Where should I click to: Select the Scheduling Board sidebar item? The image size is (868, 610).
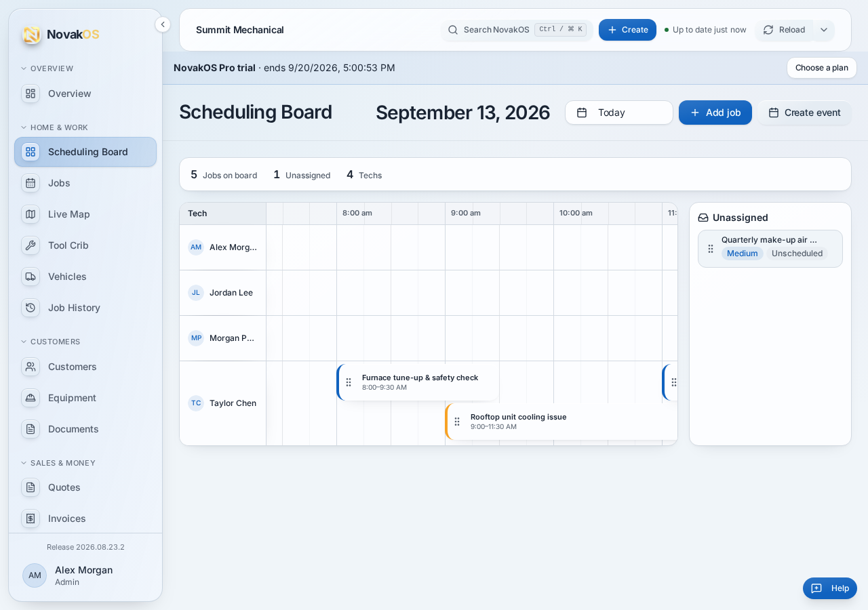85,152
